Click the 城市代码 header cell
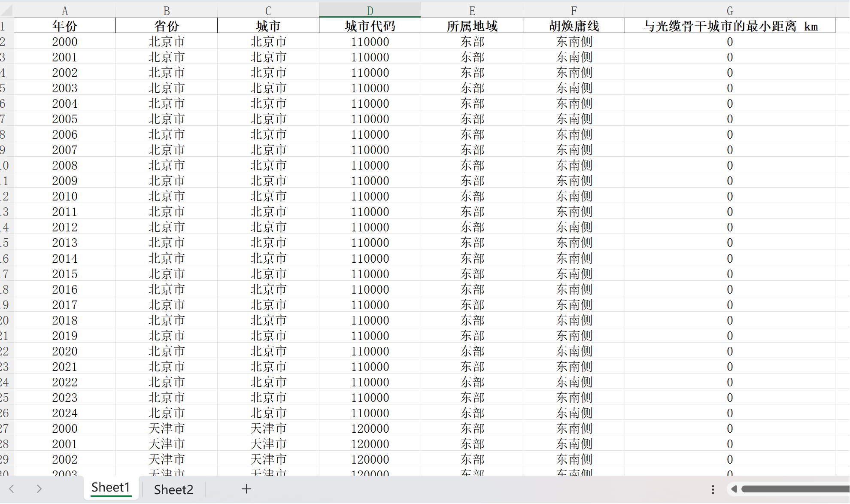 coord(370,26)
